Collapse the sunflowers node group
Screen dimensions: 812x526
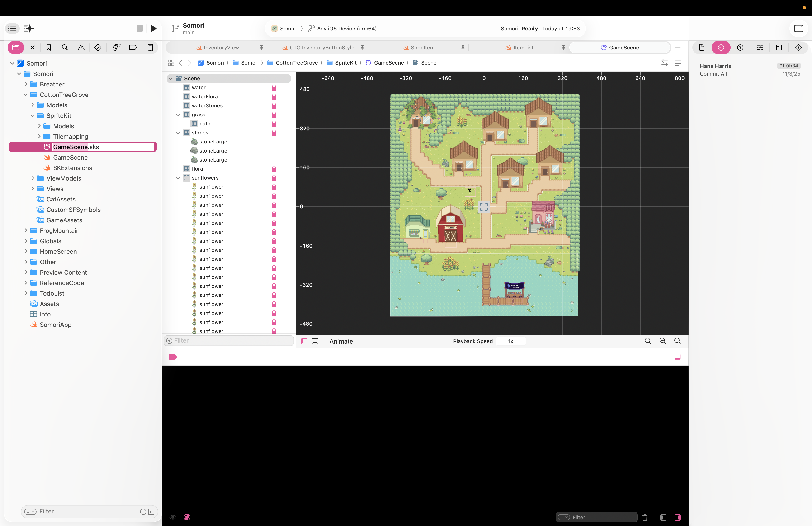pos(178,178)
